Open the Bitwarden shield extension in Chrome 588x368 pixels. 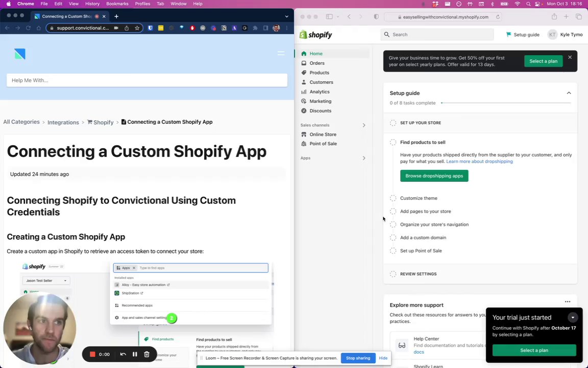pos(151,28)
